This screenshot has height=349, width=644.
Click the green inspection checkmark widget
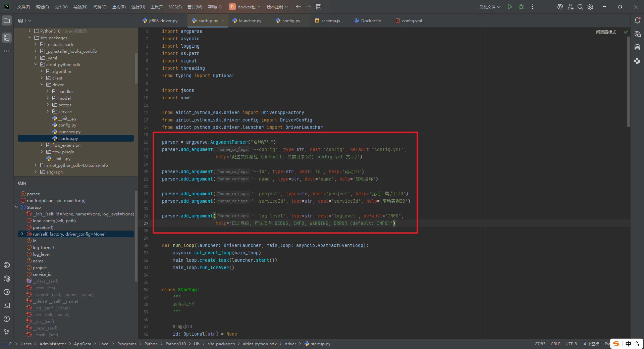pos(626,32)
